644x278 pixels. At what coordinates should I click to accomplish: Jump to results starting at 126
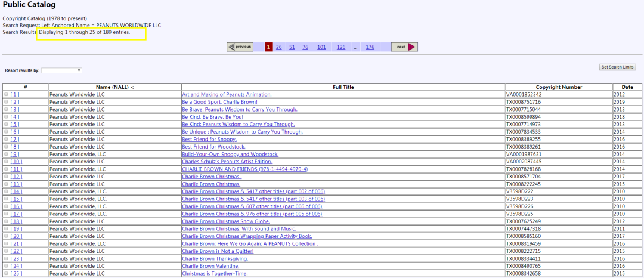(341, 47)
